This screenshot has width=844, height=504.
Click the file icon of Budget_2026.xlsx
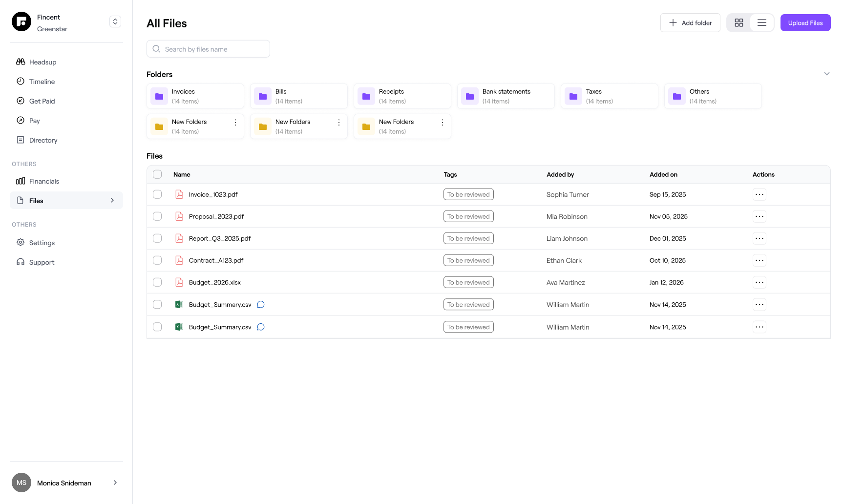tap(179, 282)
